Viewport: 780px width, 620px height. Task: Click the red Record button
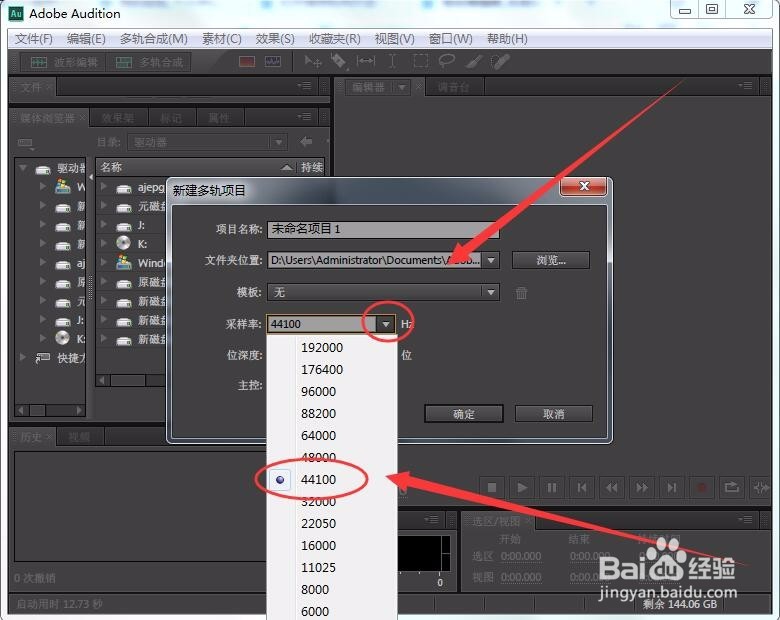[x=701, y=487]
